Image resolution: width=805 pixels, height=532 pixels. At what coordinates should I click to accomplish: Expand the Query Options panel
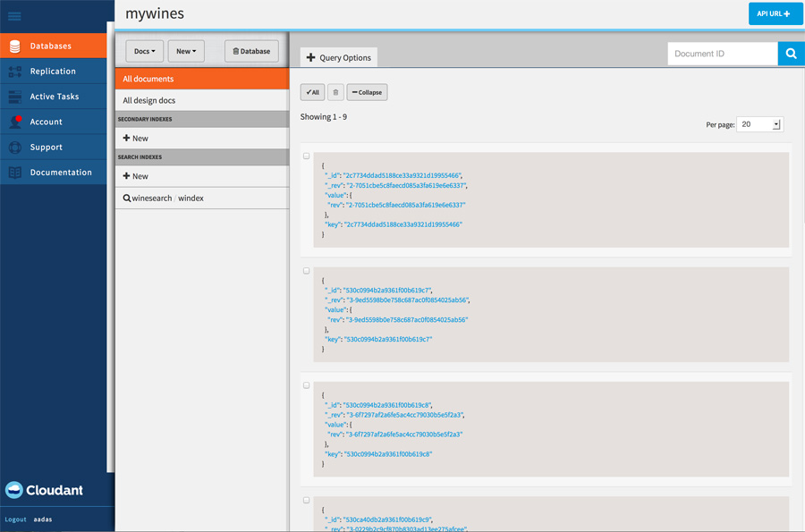[x=339, y=57]
